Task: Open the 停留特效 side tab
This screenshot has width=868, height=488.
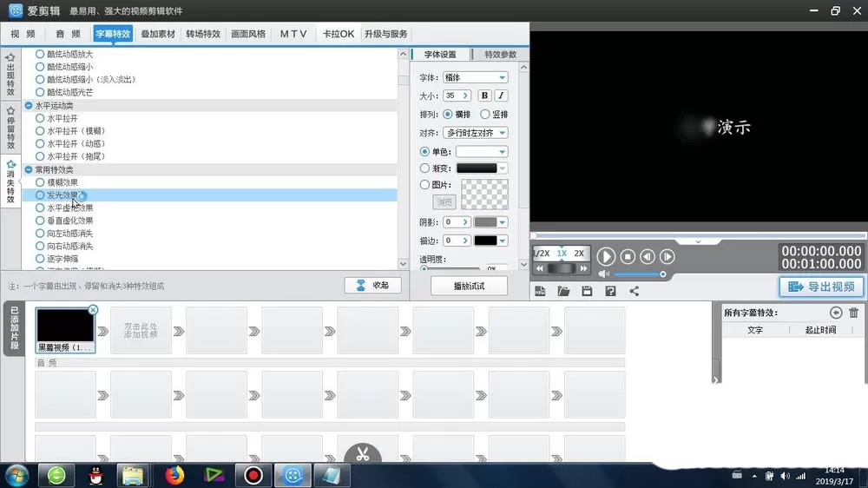Action: (10, 128)
